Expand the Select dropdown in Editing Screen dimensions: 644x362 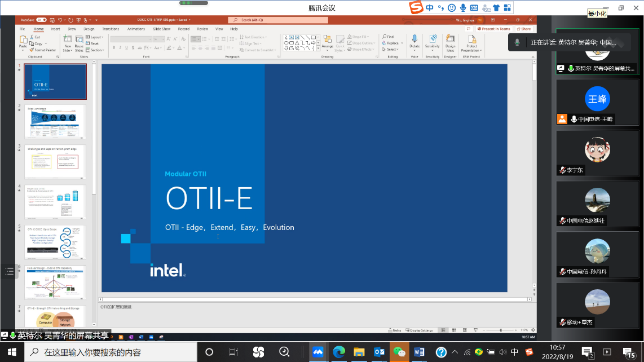tap(390, 49)
